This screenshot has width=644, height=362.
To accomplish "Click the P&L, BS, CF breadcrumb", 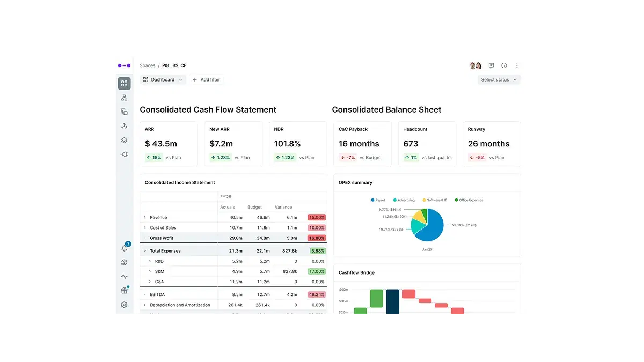I will click(174, 65).
